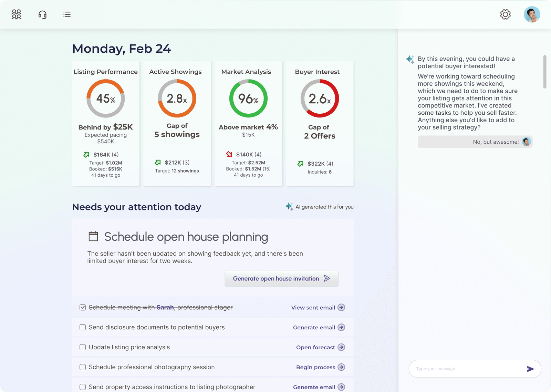The width and height of the screenshot is (551, 392).
Task: Open settings gear icon
Action: tap(505, 14)
